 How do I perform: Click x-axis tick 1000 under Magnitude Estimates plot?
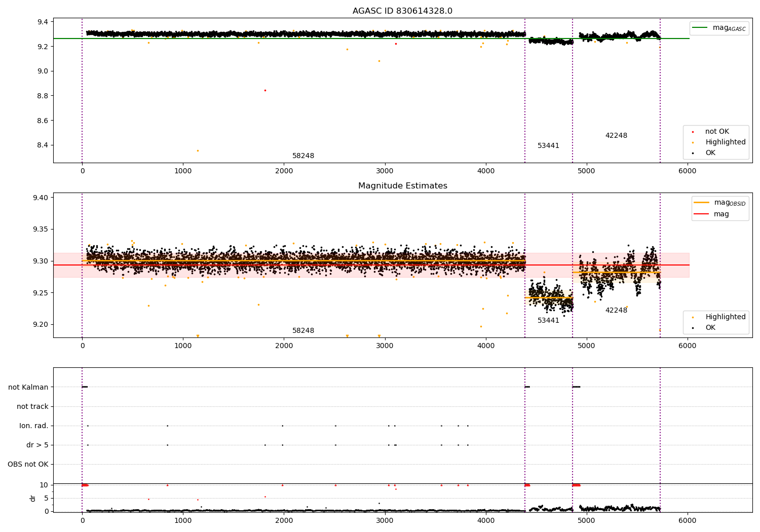pos(183,346)
